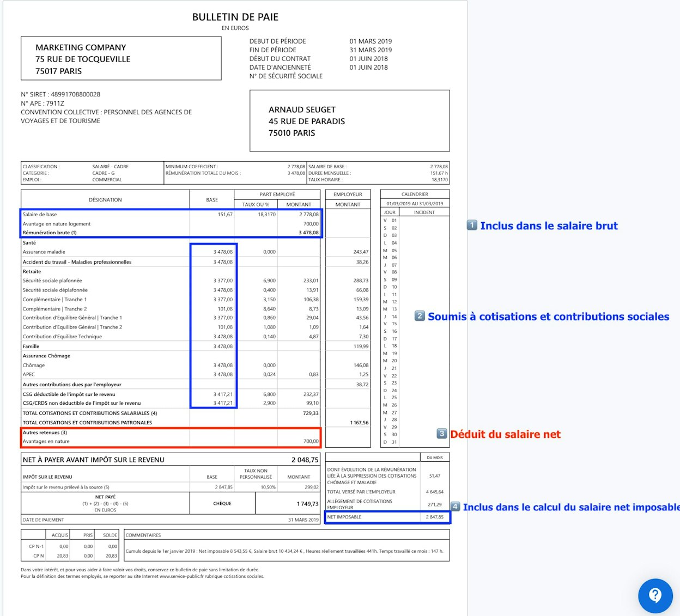Click 'TOTAL COTISATIONS ET CONTRIBUTIONS SALARIALES (4)'

click(90, 413)
